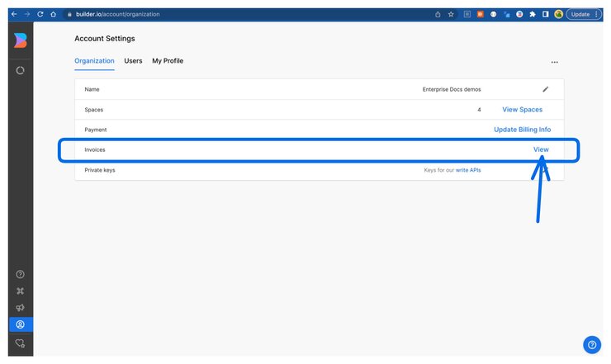
Task: Open the integrations plugin sidebar icon
Action: tap(21, 291)
